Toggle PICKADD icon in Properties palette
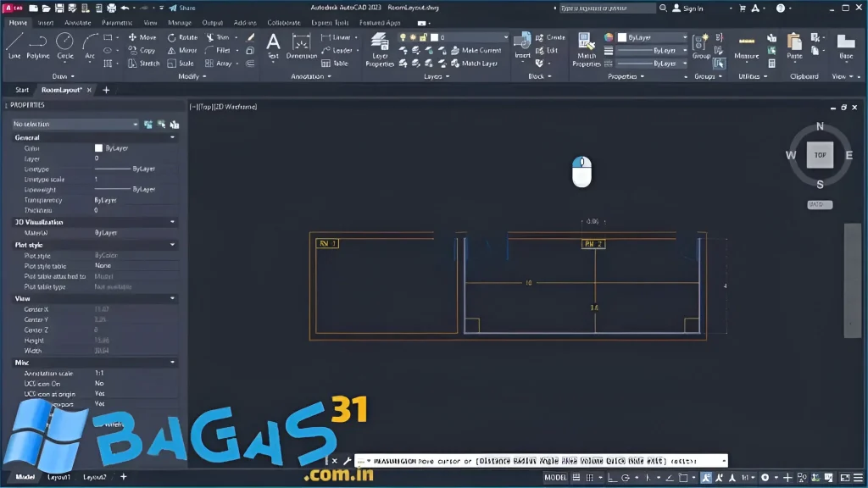 [147, 125]
